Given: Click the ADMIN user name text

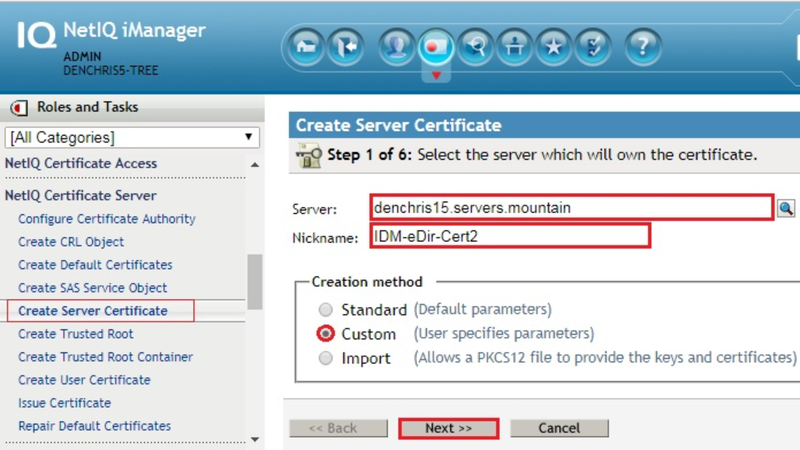Looking at the screenshot, I should click(82, 56).
